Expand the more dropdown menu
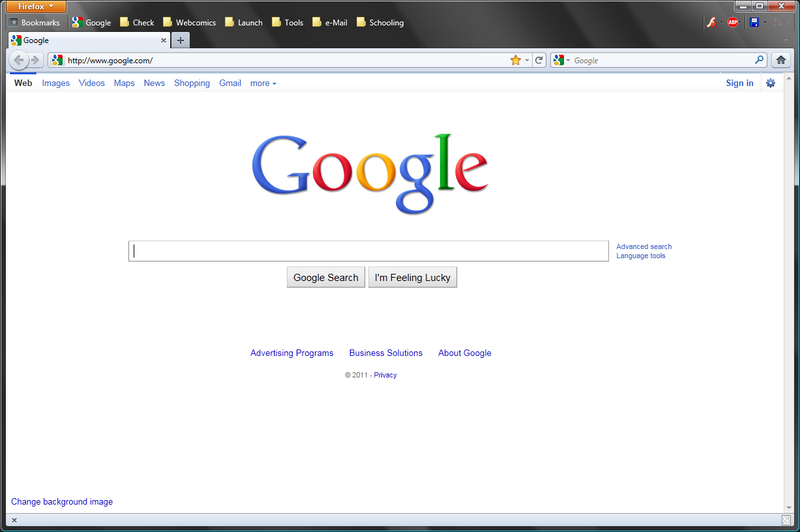 [263, 83]
